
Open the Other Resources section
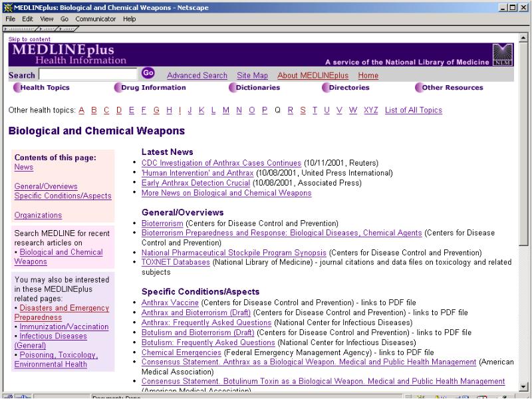(449, 88)
